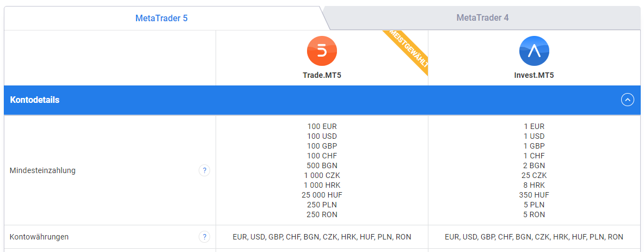Screen dimensions: 644x252
Task: Click the Invest.MT5 account currencies list
Action: pyautogui.click(x=534, y=237)
